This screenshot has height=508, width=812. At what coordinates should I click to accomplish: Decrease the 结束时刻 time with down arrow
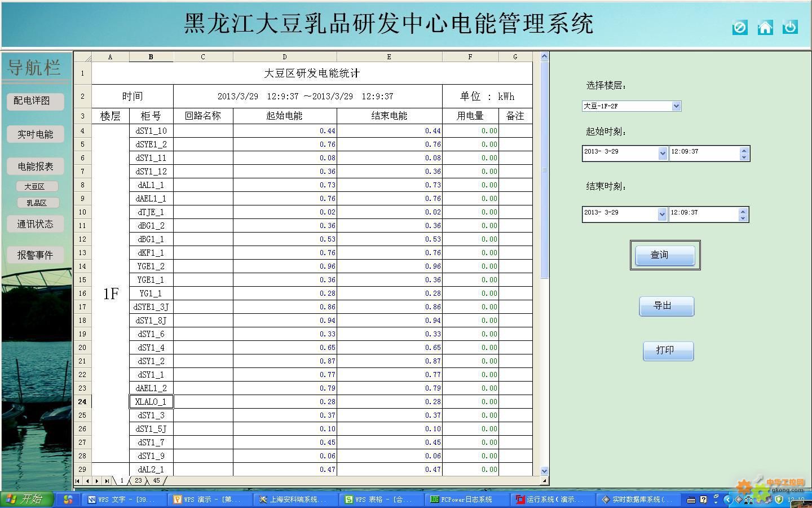tap(743, 218)
